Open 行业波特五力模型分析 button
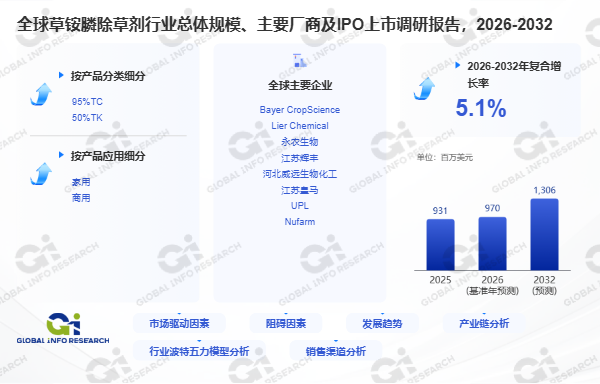 click(199, 351)
